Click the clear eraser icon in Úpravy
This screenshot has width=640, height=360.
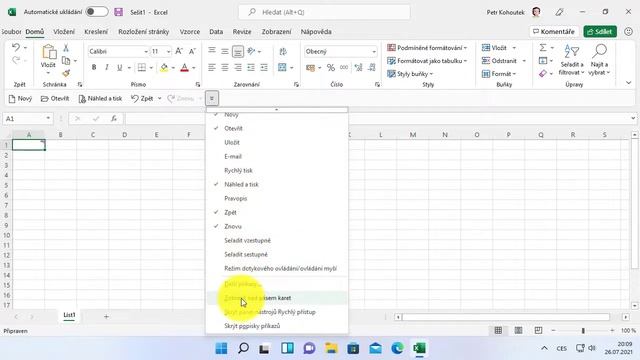click(x=543, y=74)
